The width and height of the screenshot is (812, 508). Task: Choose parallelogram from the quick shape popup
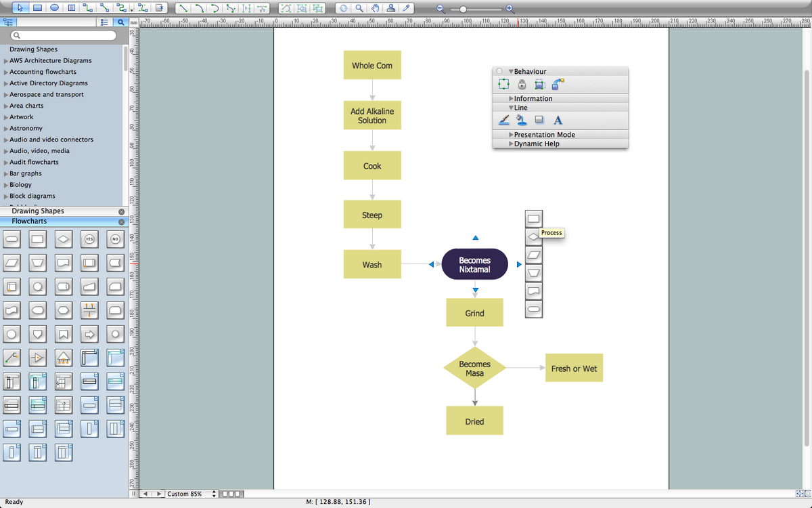pos(533,255)
